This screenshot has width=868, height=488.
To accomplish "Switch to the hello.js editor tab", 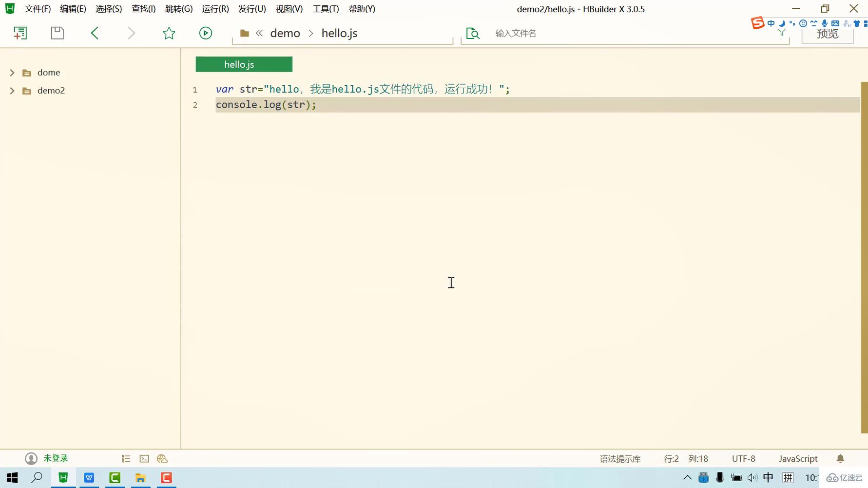I will [244, 64].
